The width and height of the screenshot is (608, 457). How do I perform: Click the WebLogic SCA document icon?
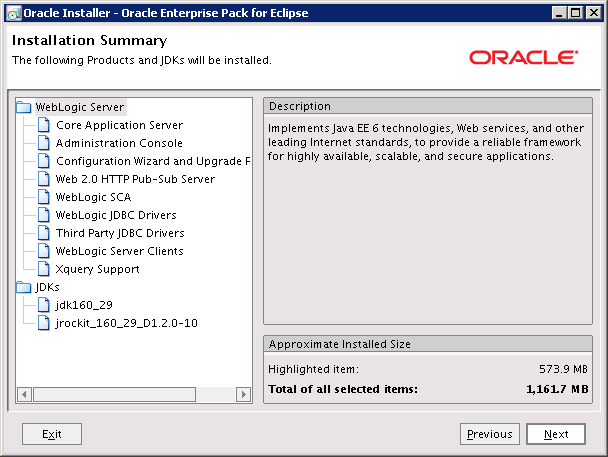point(43,197)
